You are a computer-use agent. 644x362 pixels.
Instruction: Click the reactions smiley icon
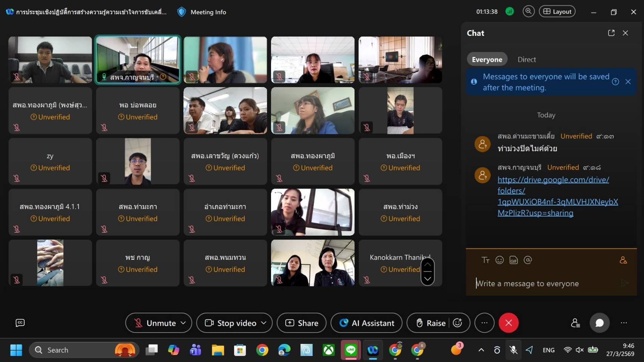click(458, 323)
